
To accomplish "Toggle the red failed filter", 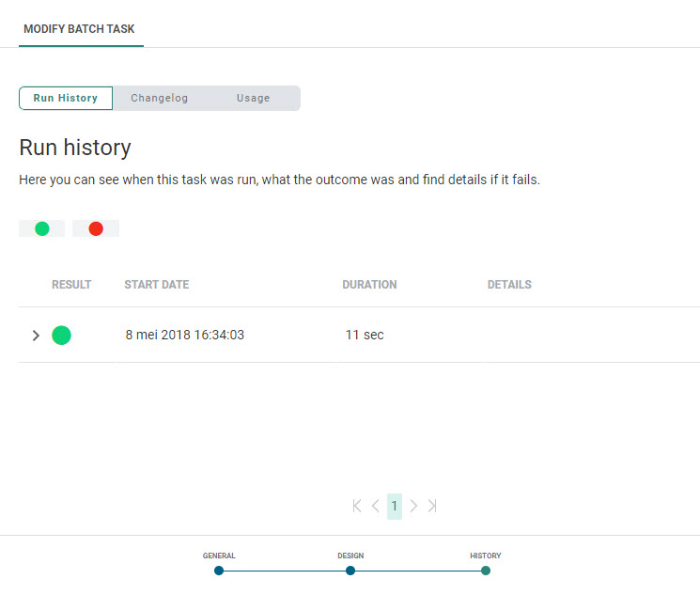I will tap(96, 228).
